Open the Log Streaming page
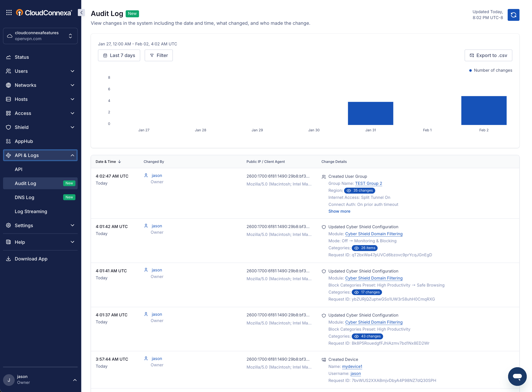Screen dimensions: 532x392 [x=31, y=211]
